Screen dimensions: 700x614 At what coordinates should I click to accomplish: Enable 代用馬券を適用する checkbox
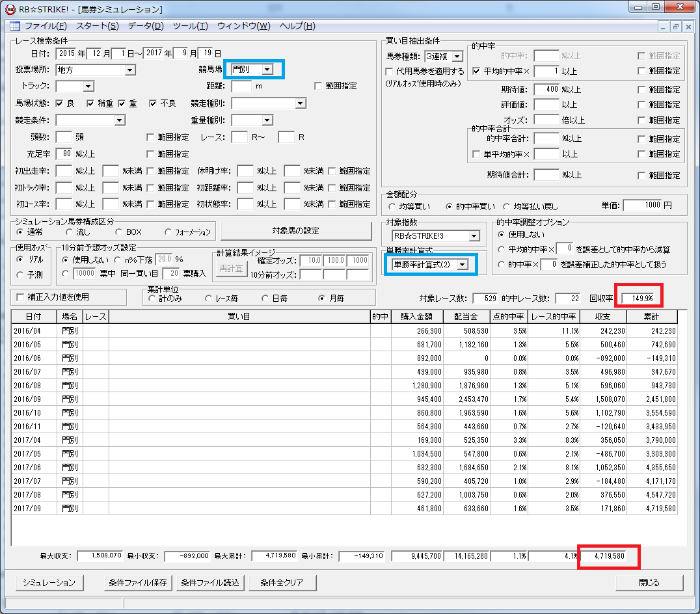(389, 72)
